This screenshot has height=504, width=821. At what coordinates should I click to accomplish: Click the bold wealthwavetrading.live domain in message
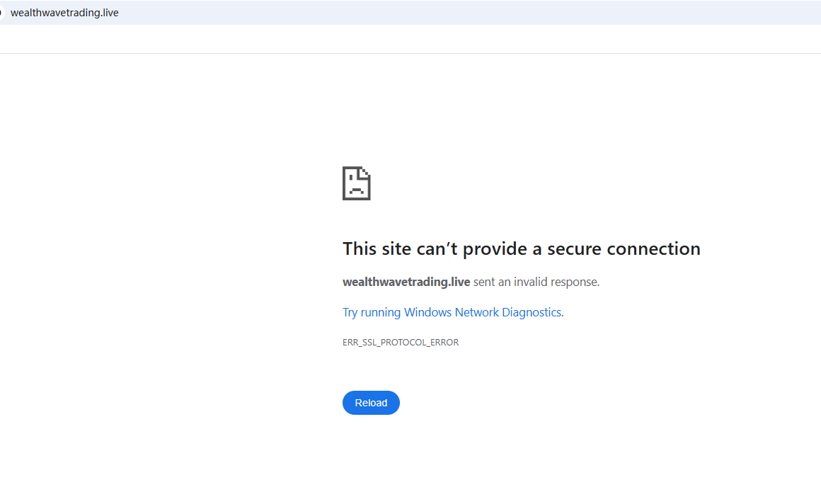tap(406, 282)
